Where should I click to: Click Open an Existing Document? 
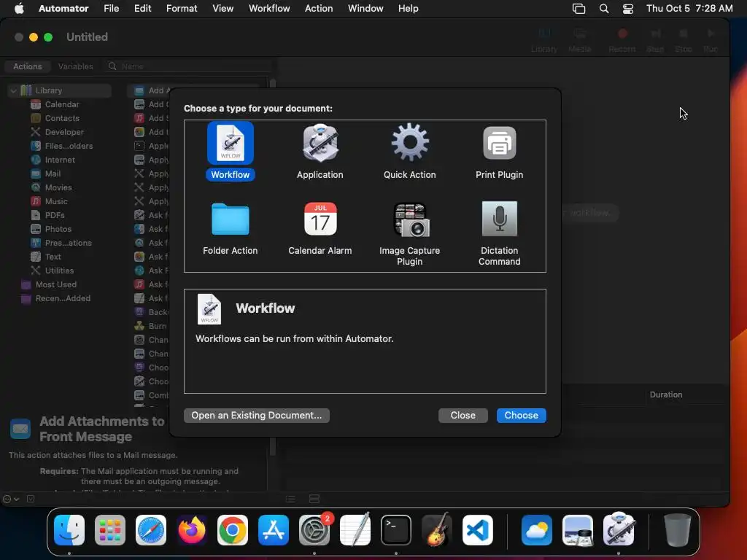pos(257,415)
